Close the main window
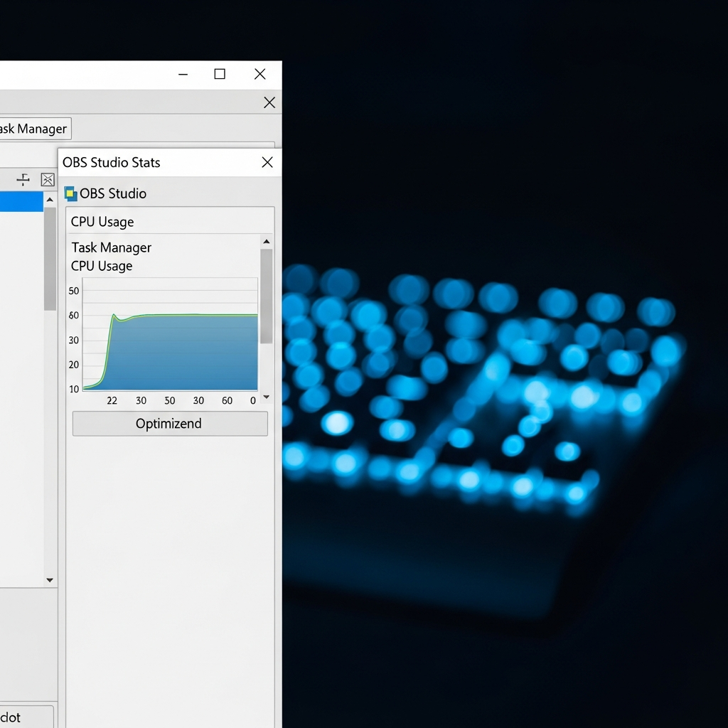The image size is (728, 728). click(260, 74)
